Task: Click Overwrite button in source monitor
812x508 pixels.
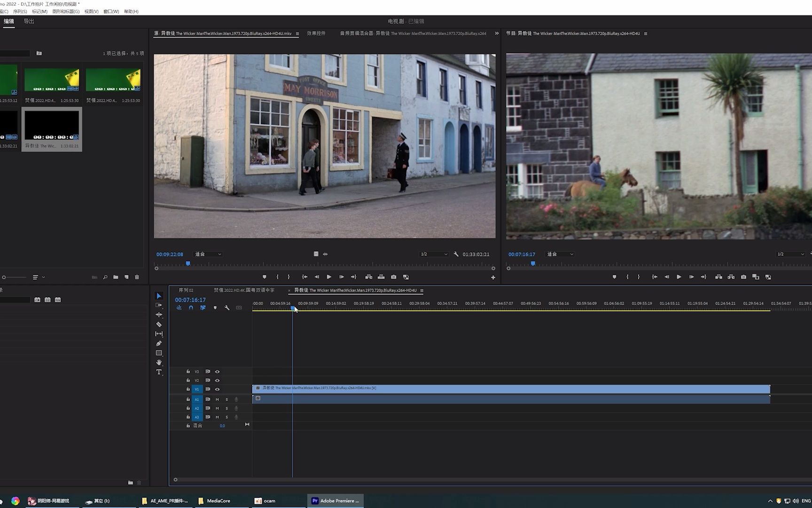Action: point(381,277)
